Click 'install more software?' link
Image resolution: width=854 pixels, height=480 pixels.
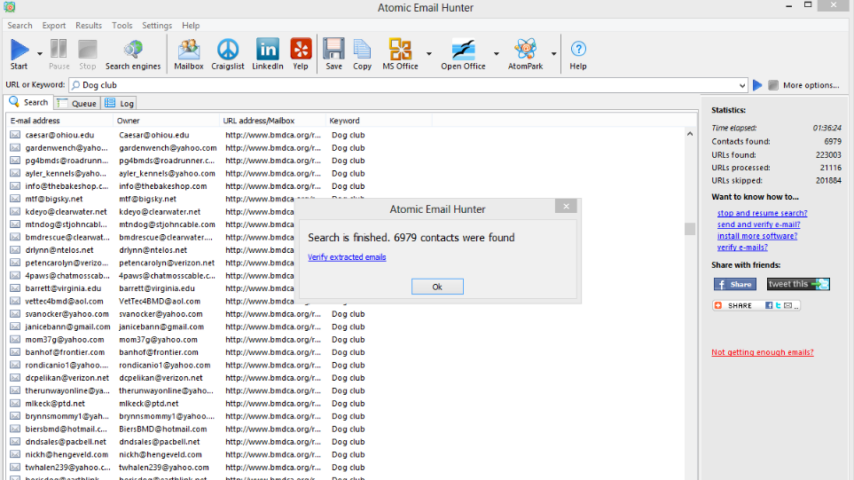click(x=757, y=236)
